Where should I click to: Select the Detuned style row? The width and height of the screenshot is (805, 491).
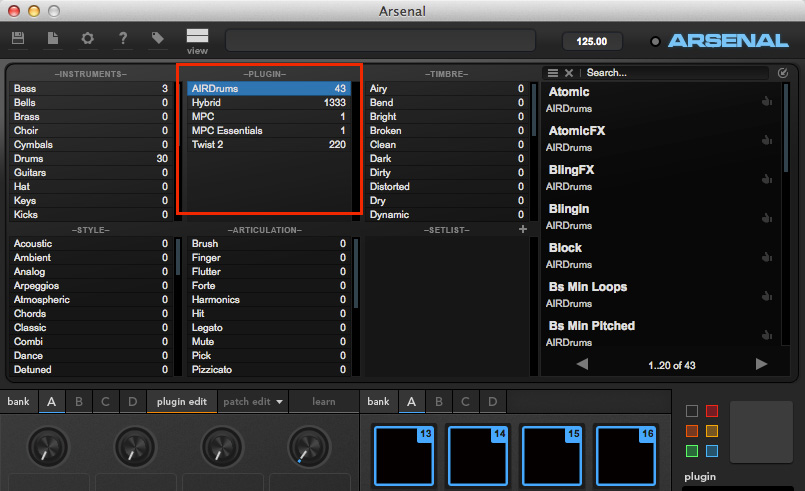pos(90,369)
